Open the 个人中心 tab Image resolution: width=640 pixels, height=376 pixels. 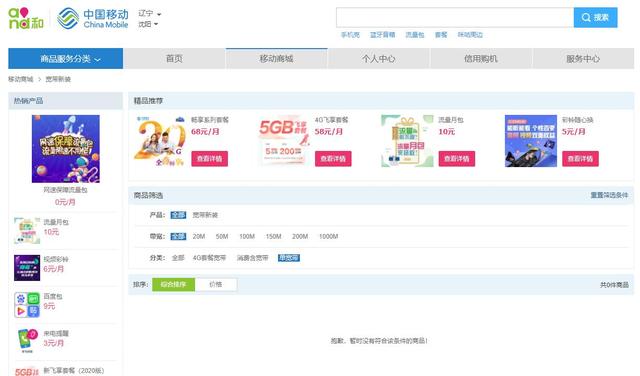click(378, 59)
